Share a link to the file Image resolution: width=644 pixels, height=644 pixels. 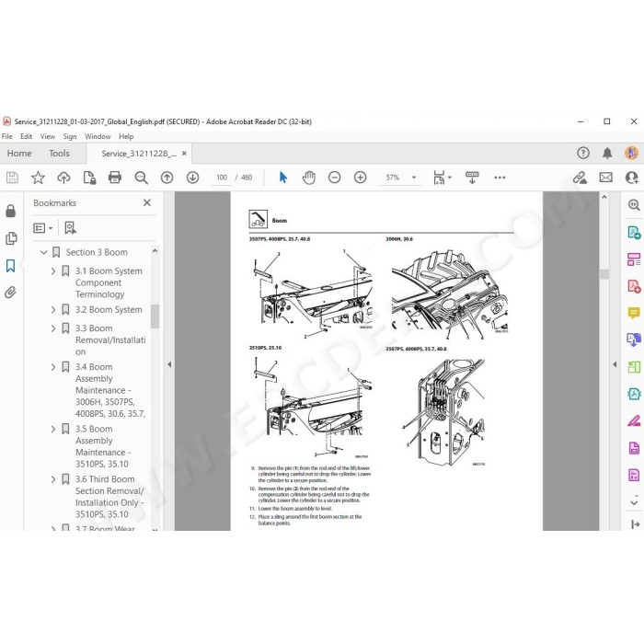[x=580, y=178]
